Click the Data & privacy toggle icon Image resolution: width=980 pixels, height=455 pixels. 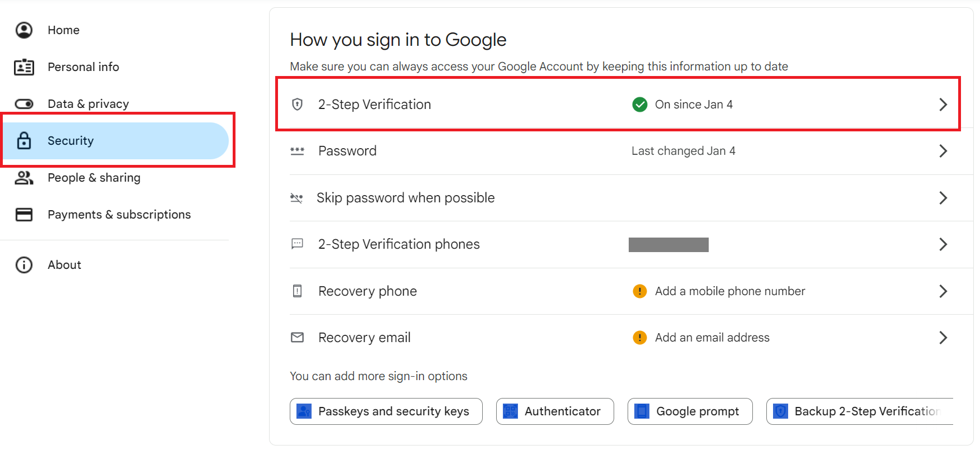coord(24,104)
